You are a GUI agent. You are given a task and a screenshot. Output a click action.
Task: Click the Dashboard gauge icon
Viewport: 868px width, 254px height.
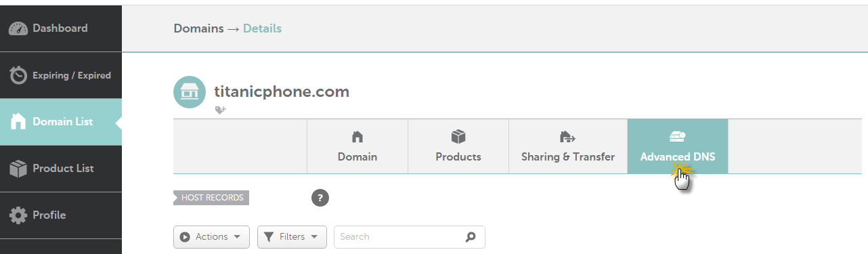18,28
